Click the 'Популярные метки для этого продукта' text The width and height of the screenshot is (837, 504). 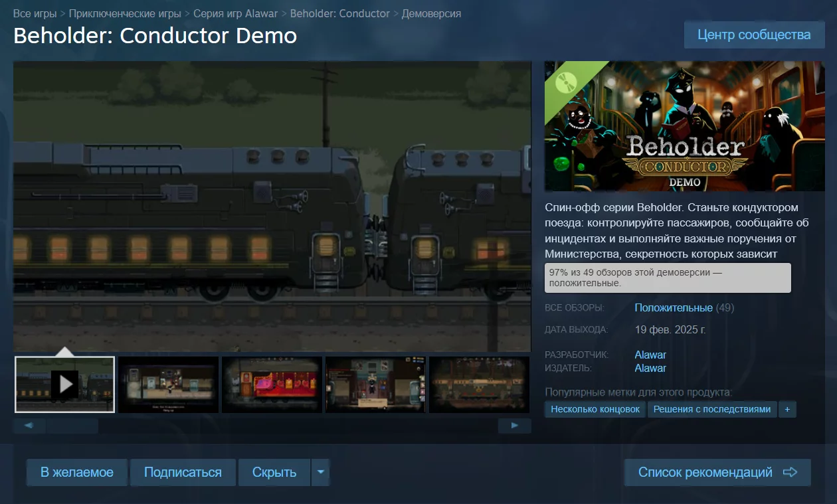(638, 392)
